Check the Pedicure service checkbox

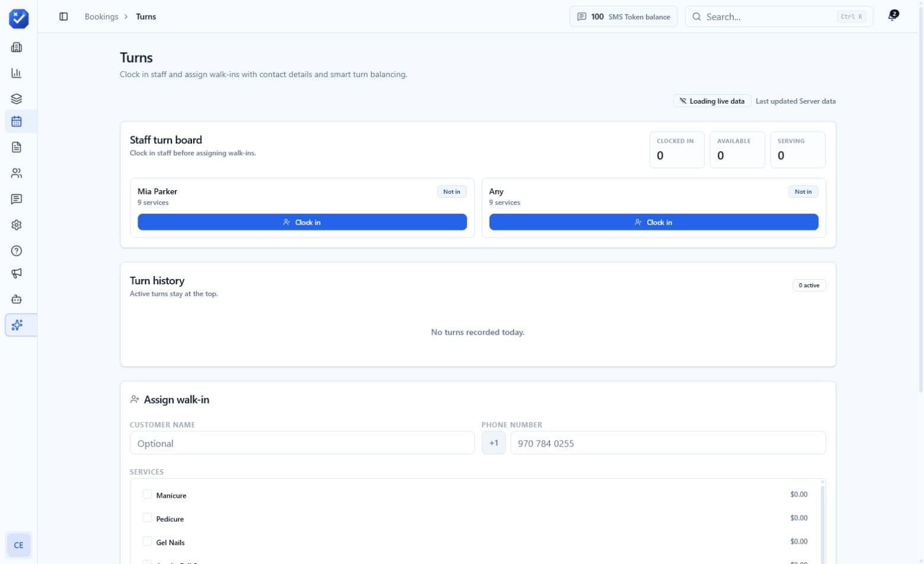tap(147, 518)
